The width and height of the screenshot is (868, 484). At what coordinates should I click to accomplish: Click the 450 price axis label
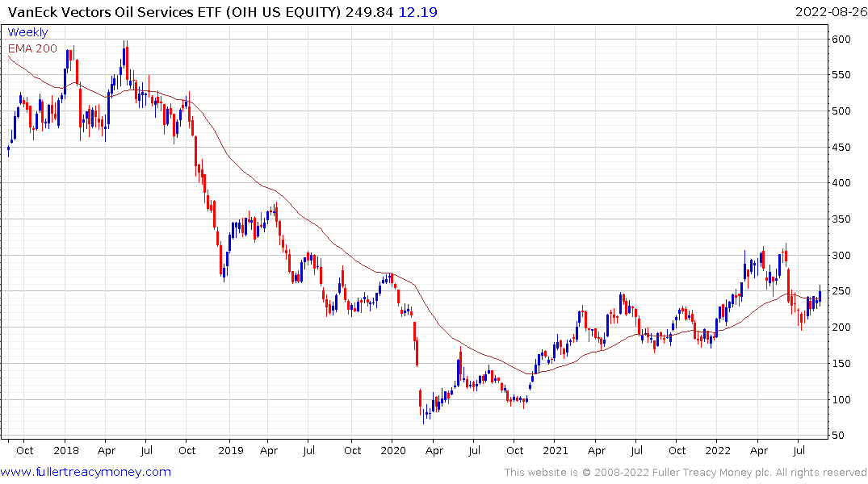pos(841,147)
